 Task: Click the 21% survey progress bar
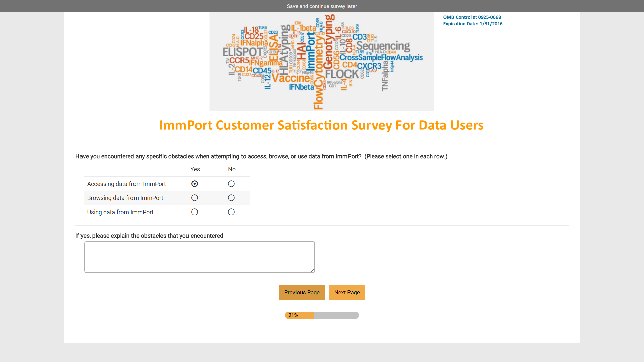pos(322,315)
